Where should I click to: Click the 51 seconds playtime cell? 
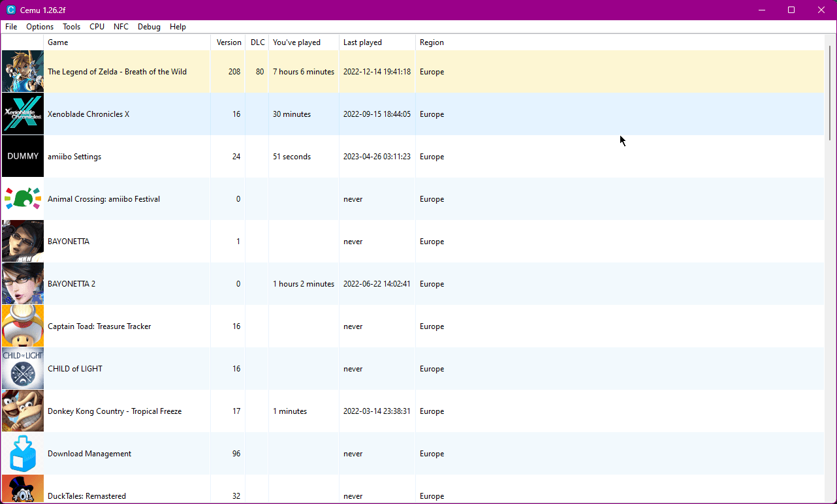[x=292, y=157]
